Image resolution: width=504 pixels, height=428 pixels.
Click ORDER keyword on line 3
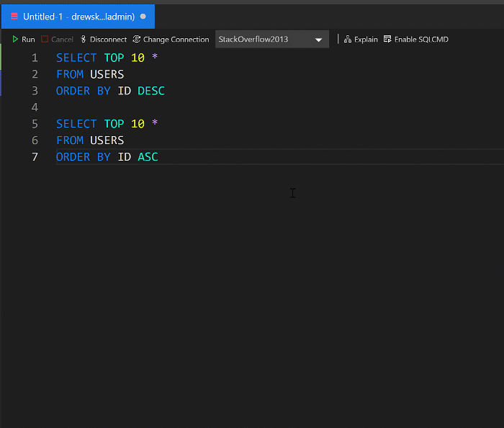tap(73, 91)
